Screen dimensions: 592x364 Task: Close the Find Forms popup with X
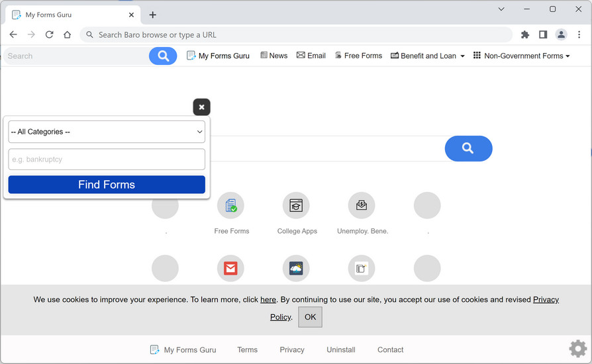201,107
